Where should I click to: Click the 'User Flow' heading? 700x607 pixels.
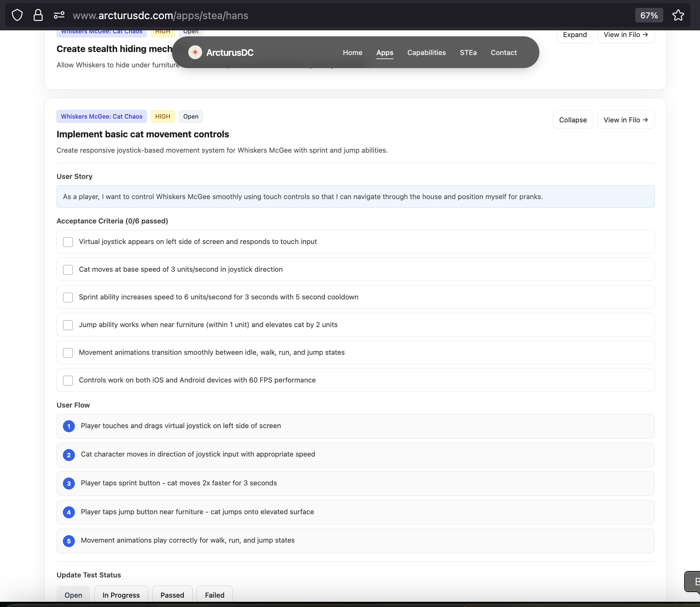tap(73, 405)
